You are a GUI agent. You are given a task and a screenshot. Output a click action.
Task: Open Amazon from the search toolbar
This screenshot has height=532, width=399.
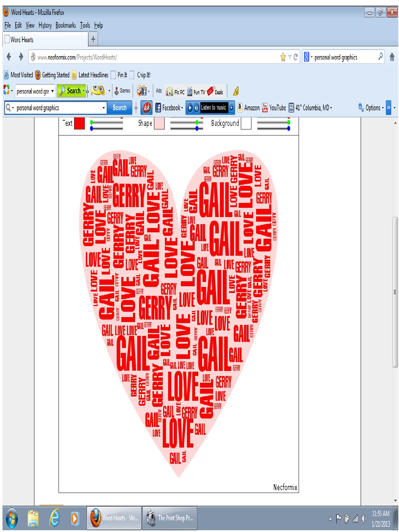pos(240,108)
